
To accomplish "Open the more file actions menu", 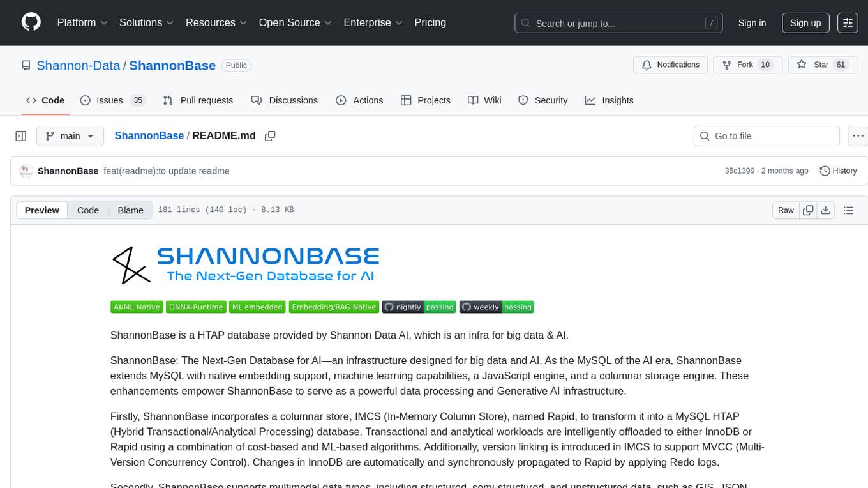I will pos(858,136).
